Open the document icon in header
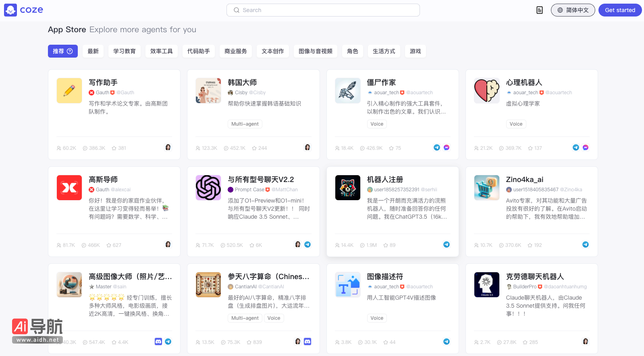644x356 pixels. (540, 10)
